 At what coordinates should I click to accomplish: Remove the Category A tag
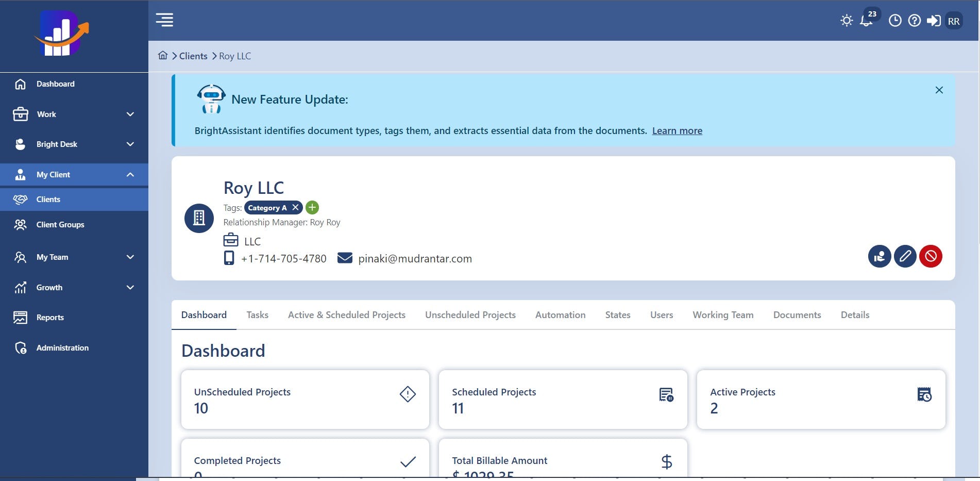pyautogui.click(x=295, y=207)
